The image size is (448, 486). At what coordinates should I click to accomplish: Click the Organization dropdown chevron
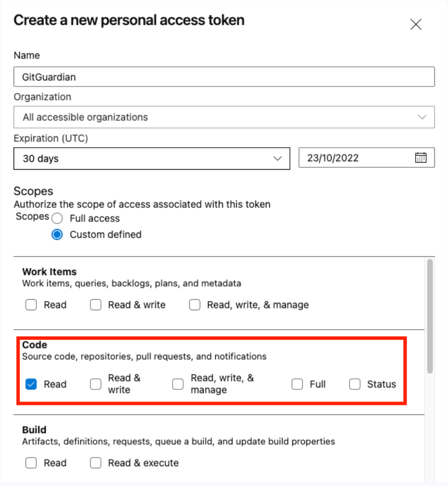pyautogui.click(x=422, y=117)
